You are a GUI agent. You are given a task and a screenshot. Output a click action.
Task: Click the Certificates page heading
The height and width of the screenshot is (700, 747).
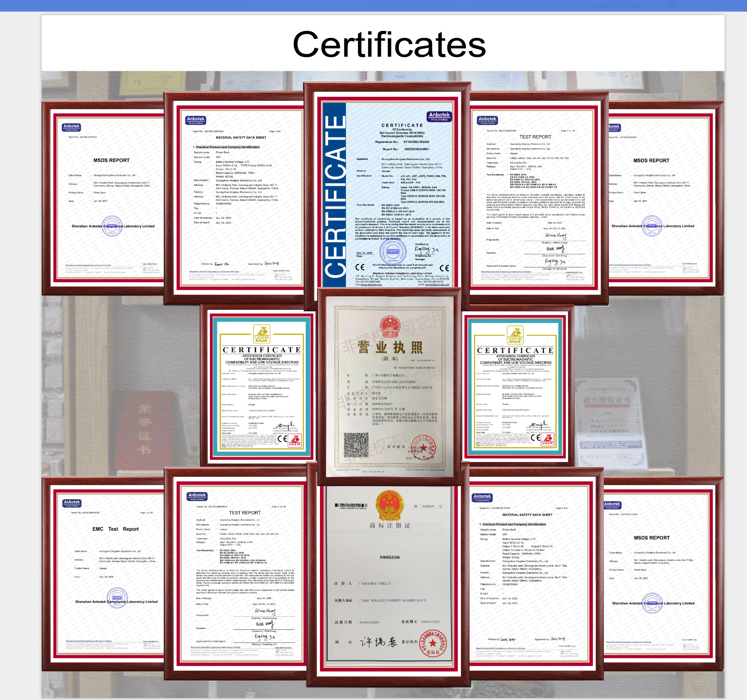(x=389, y=44)
